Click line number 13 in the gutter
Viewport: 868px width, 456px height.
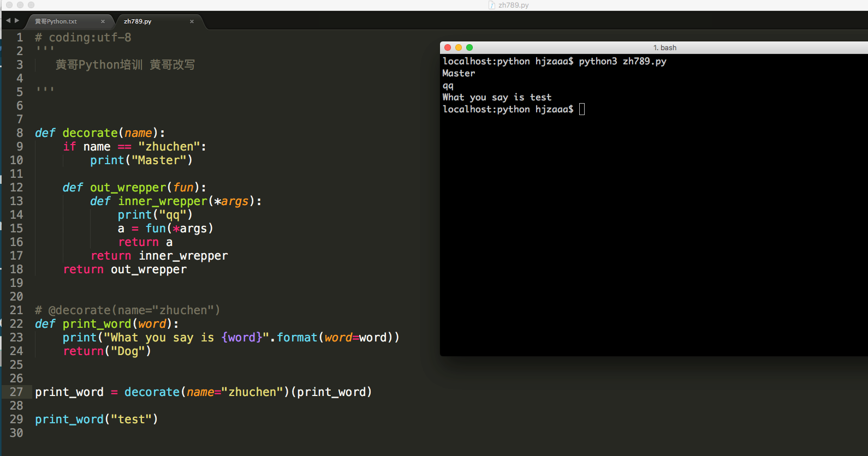pyautogui.click(x=16, y=201)
